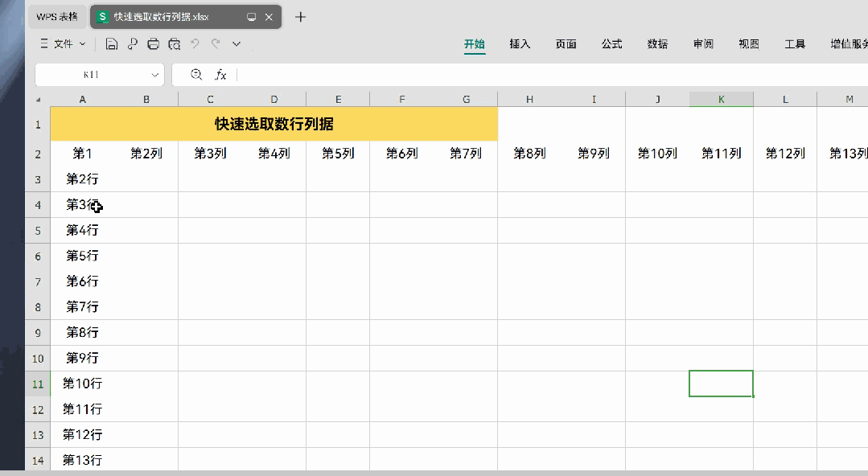868x476 pixels.
Task: Click cell containing 第10行
Action: tap(83, 384)
